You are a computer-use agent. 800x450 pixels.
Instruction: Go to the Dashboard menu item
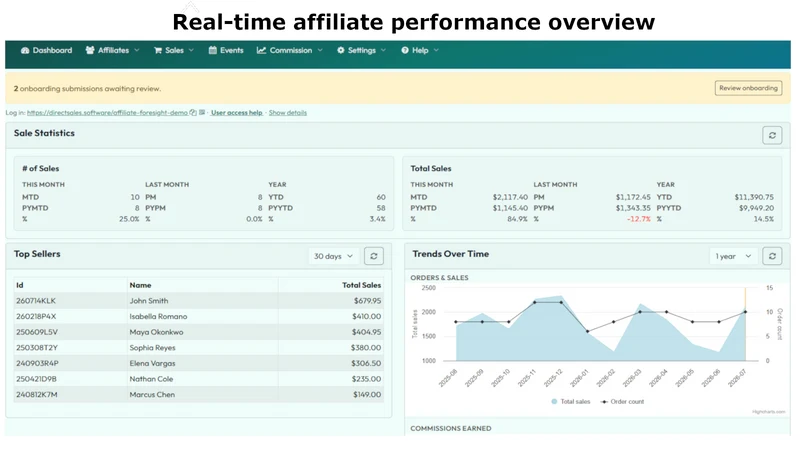[46, 51]
